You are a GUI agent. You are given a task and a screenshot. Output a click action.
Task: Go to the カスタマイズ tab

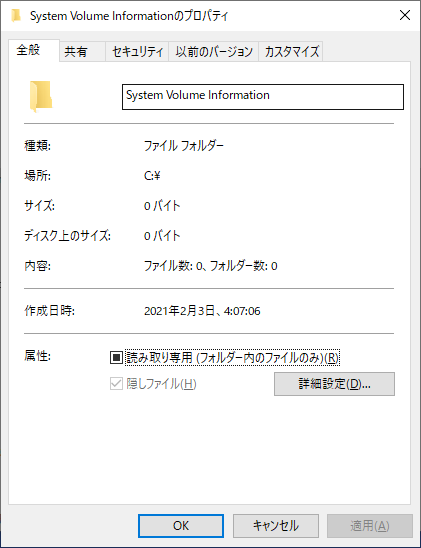click(291, 52)
